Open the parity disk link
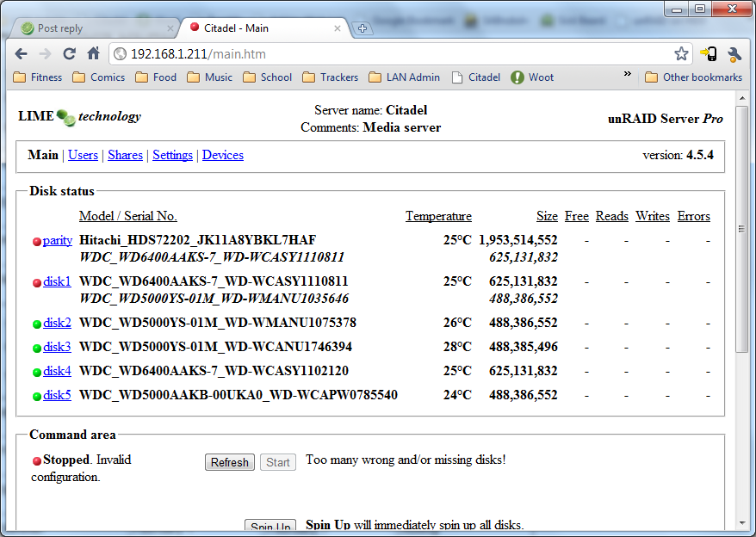756x537 pixels. 58,240
